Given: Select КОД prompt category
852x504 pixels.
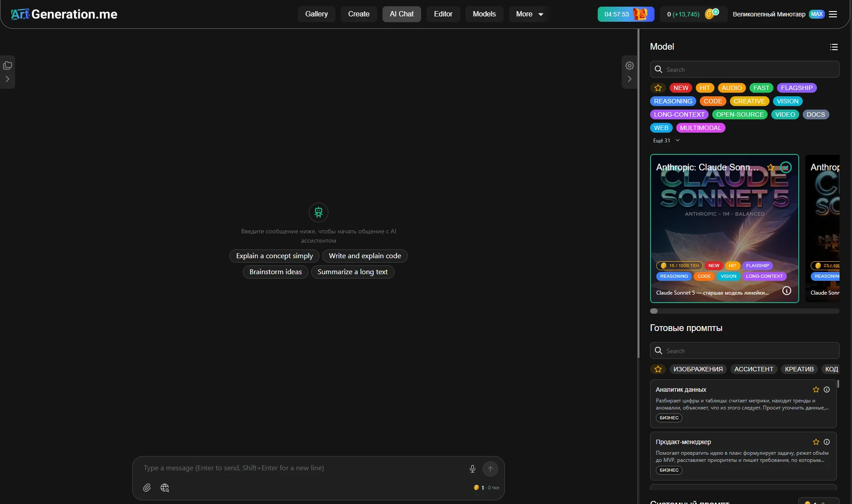Looking at the screenshot, I should coord(831,369).
